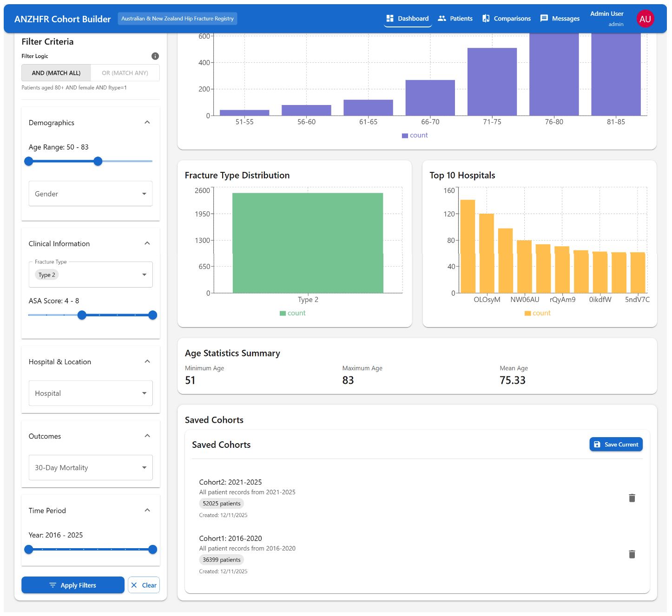Open the 30-Day Mortality dropdown
The image size is (672, 616).
tap(91, 468)
